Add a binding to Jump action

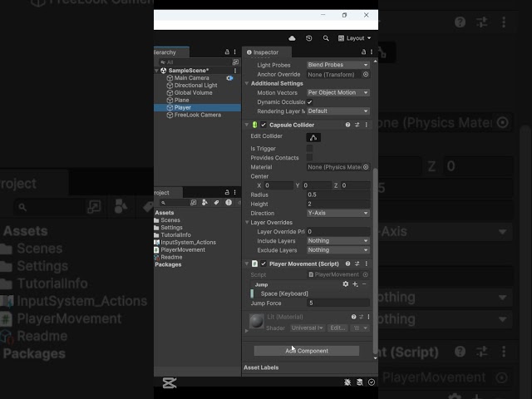pyautogui.click(x=355, y=284)
